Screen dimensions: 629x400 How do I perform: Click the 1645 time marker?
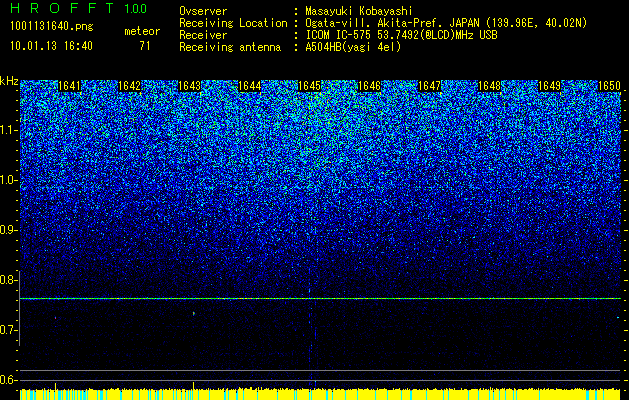309,86
